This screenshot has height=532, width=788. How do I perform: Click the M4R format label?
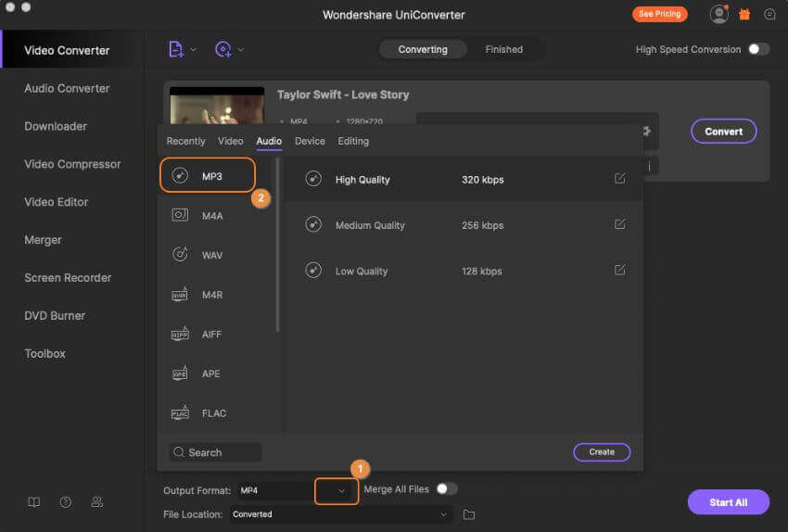coord(212,295)
